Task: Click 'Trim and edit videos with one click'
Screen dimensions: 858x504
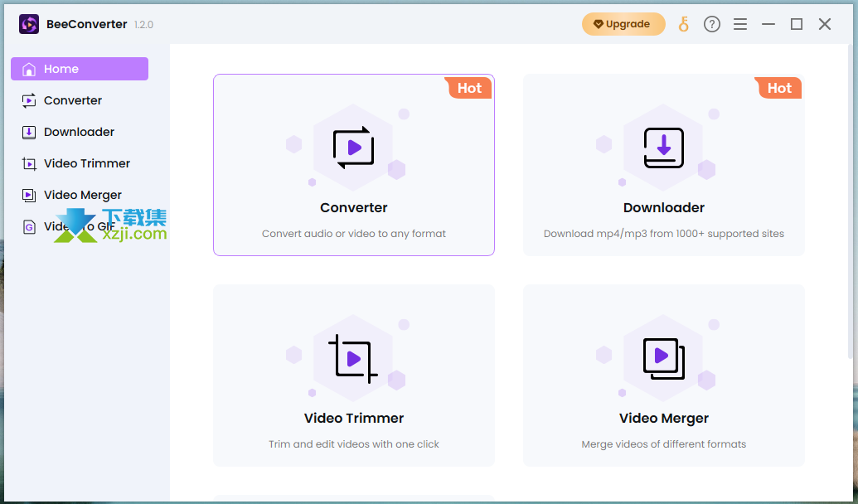Action: pyautogui.click(x=354, y=444)
